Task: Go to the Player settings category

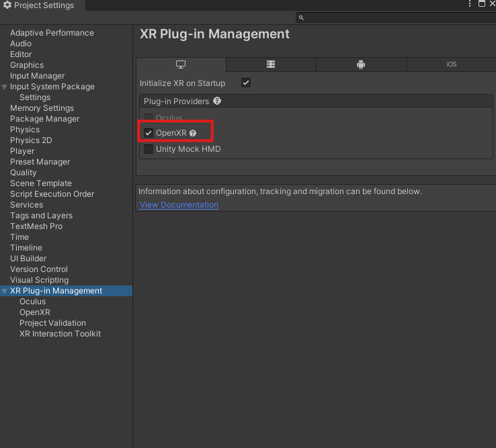Action: click(x=22, y=151)
